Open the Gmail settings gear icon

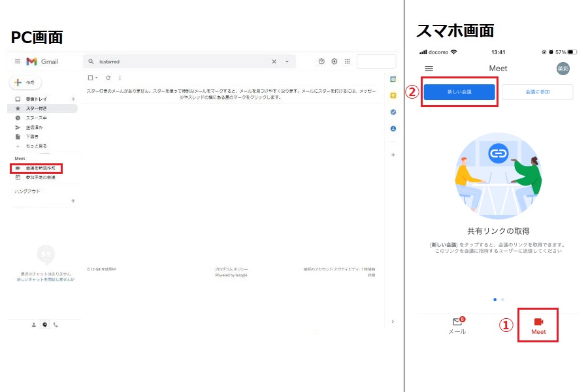pyautogui.click(x=335, y=61)
